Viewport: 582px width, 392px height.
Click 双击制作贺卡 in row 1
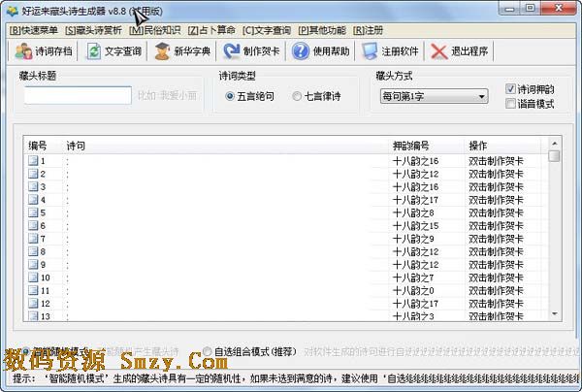[x=496, y=161]
